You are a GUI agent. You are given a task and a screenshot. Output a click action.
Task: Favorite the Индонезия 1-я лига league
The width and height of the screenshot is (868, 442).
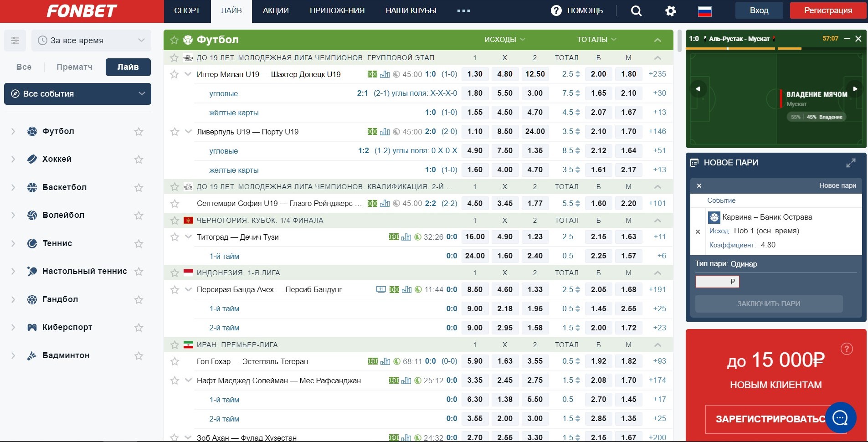[174, 273]
